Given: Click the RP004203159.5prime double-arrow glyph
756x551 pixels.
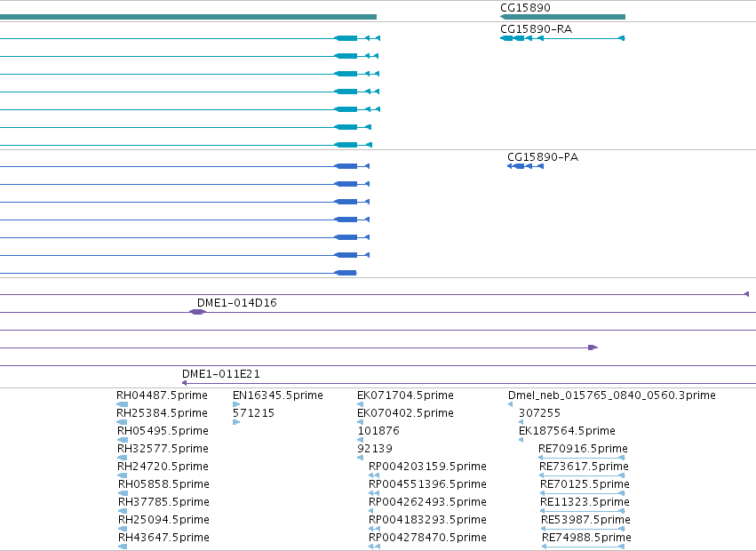Looking at the screenshot, I should (374, 475).
